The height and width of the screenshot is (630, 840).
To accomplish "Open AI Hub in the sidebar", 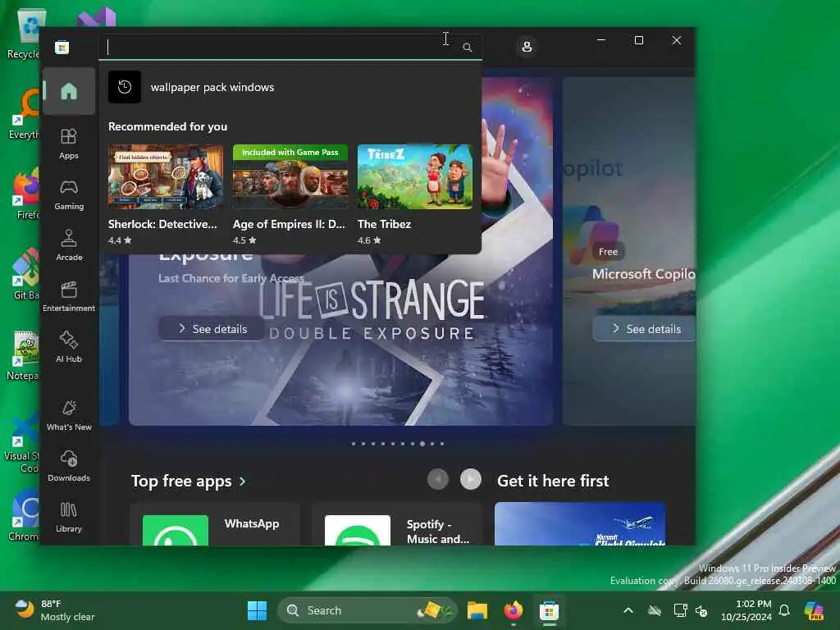I will coord(69,347).
